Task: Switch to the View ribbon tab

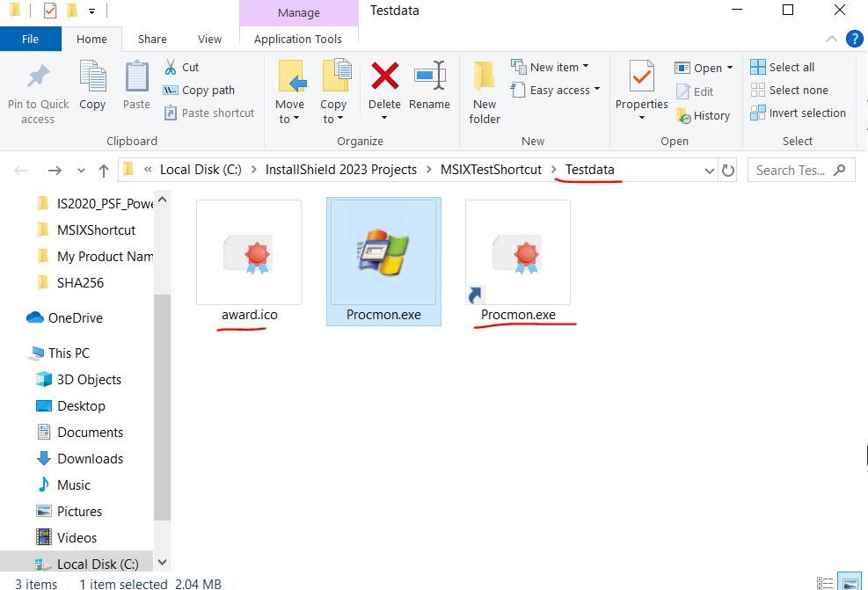Action: coord(209,39)
